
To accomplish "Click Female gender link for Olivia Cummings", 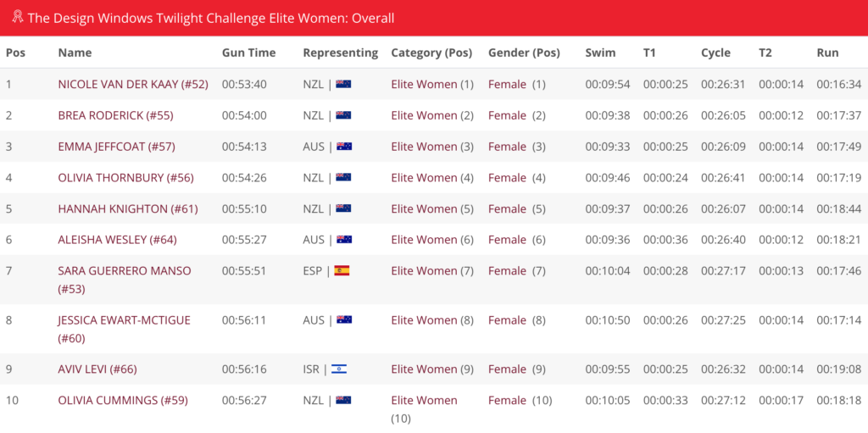I will coord(507,400).
